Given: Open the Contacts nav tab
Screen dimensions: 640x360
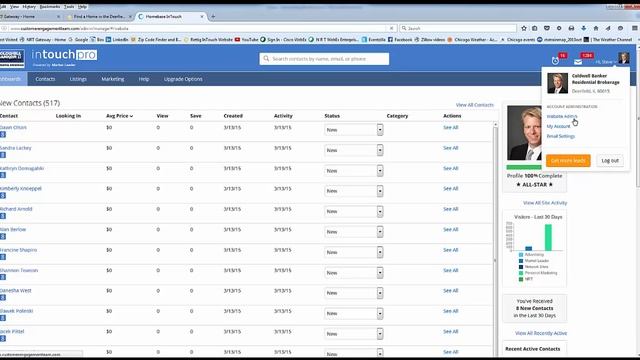Looking at the screenshot, I should point(45,79).
